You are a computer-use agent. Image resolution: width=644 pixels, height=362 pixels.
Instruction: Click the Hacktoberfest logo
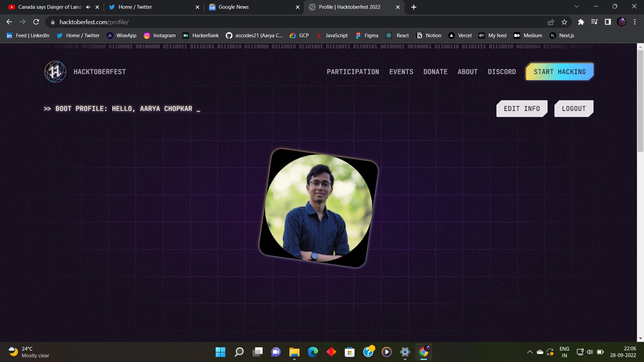coord(55,71)
